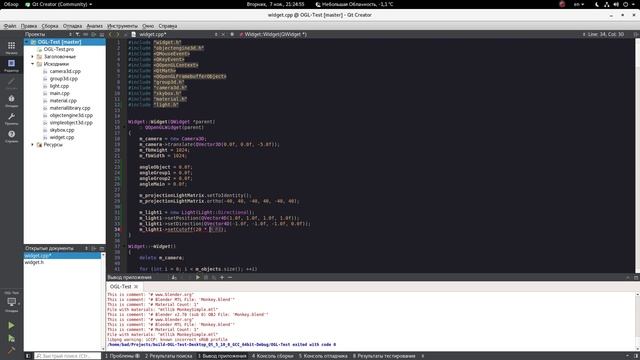Expand the Заголовочные folder
The height and width of the screenshot is (360, 640).
(33, 57)
